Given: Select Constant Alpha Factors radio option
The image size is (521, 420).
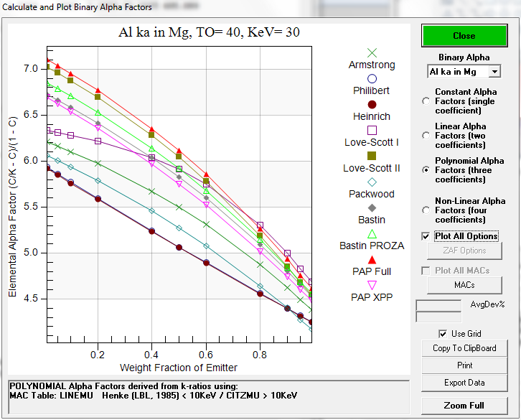Looking at the screenshot, I should (x=426, y=101).
